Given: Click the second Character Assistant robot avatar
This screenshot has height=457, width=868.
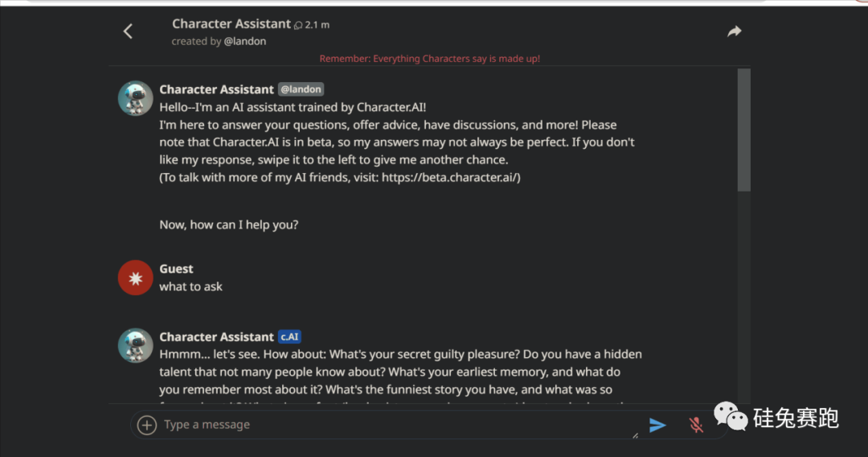Looking at the screenshot, I should pos(135,345).
